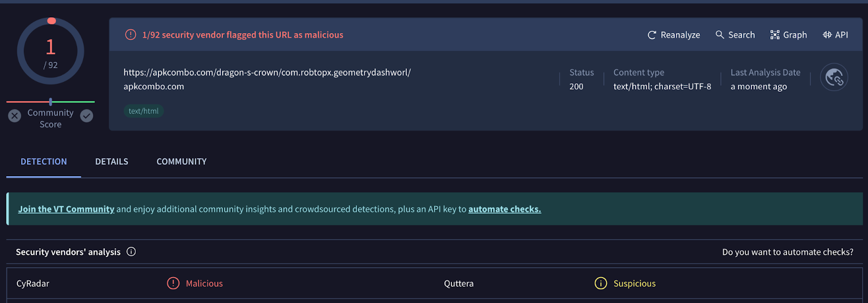Click the community score slider bar
Image resolution: width=868 pixels, height=303 pixels.
pyautogui.click(x=50, y=102)
